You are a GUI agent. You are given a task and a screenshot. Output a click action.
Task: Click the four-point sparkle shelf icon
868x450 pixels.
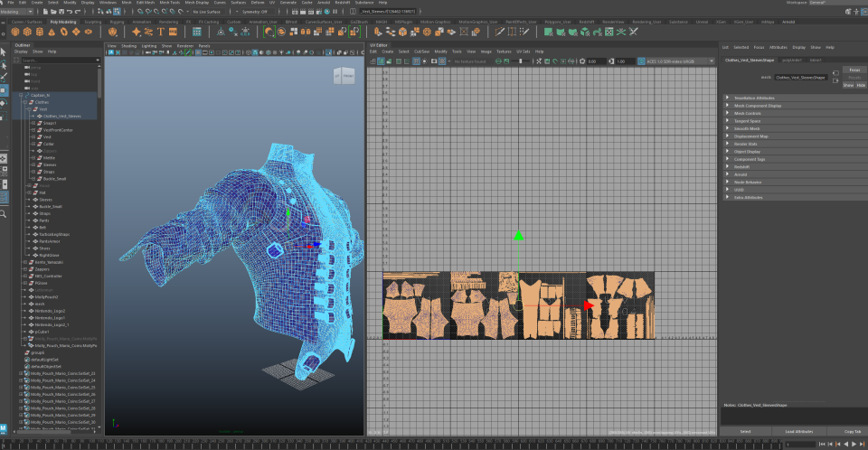137,33
